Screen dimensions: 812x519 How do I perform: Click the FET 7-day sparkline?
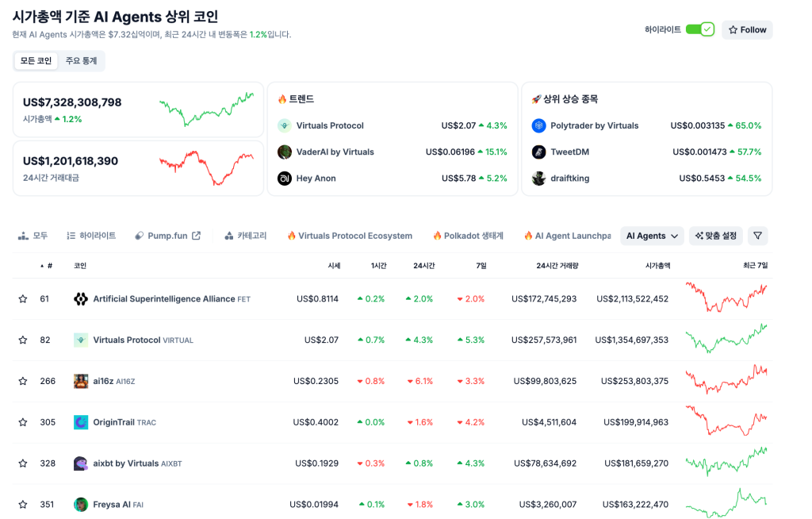[726, 297]
